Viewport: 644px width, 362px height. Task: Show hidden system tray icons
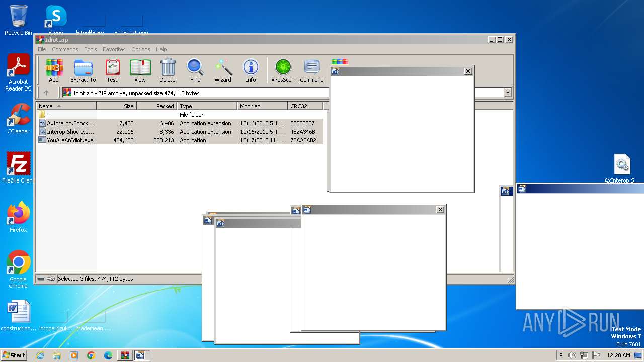click(561, 355)
